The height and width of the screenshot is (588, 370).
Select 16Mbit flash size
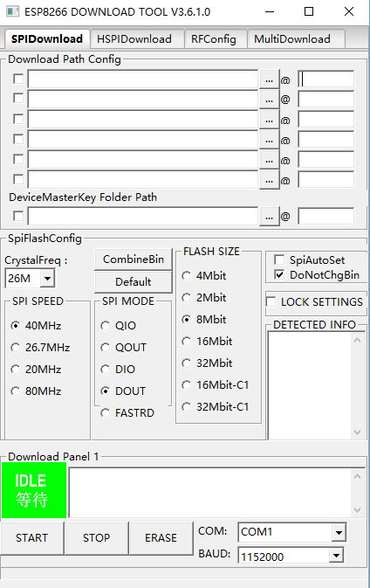tap(207, 342)
